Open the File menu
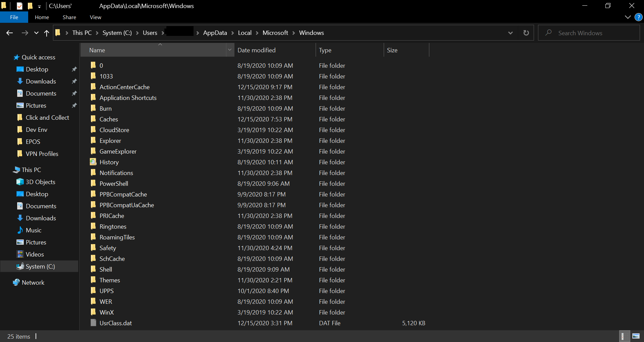Viewport: 644px width, 342px height. (x=14, y=17)
